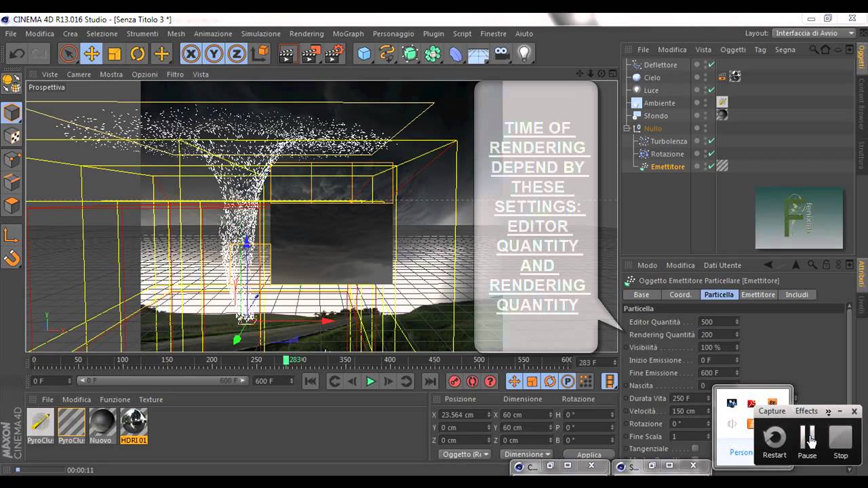
Task: Open the deformer tools icon
Action: (456, 54)
